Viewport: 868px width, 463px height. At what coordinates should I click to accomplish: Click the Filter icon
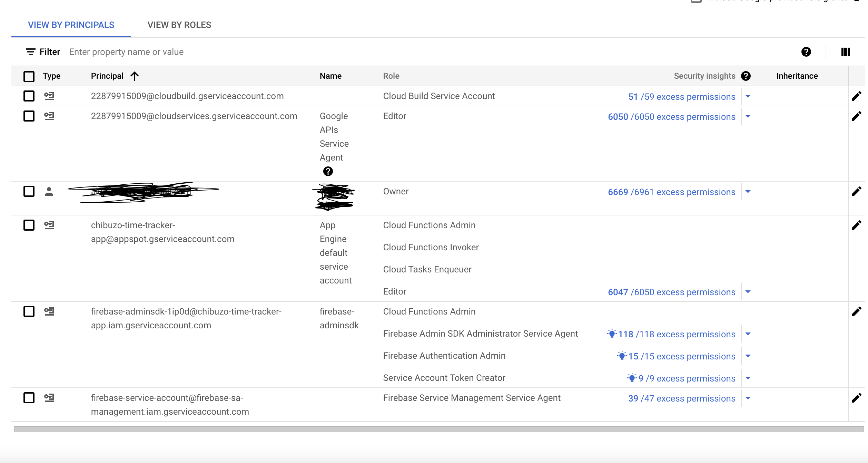(30, 52)
